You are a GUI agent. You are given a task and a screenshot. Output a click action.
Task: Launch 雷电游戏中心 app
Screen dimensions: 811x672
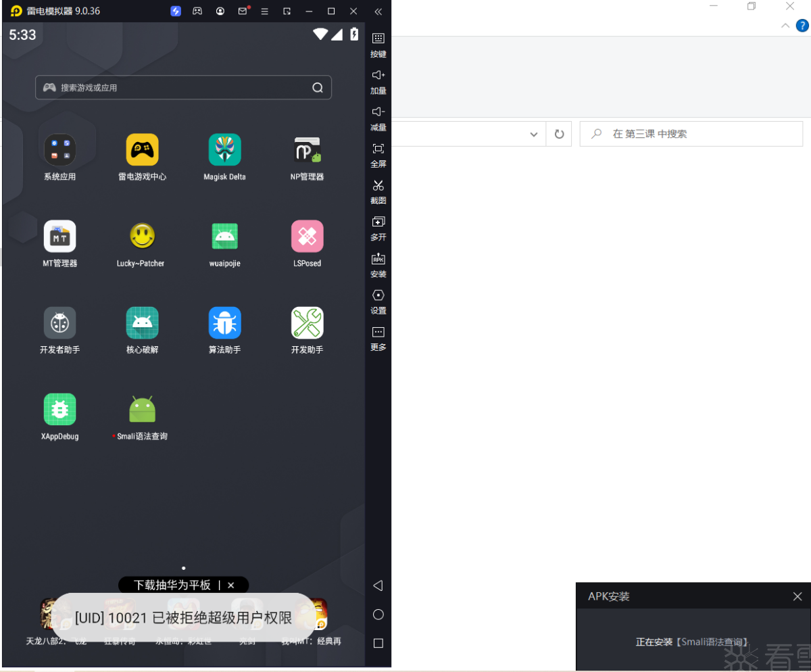(142, 149)
